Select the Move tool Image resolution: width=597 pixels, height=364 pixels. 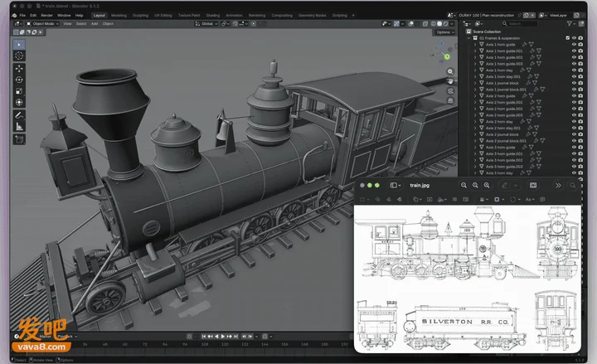19,69
